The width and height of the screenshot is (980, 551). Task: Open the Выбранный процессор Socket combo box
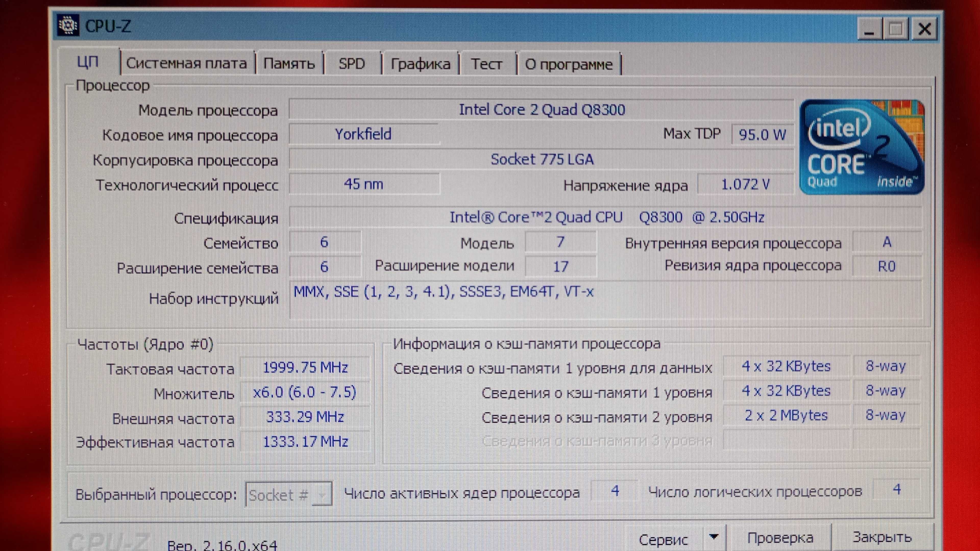[x=289, y=494]
